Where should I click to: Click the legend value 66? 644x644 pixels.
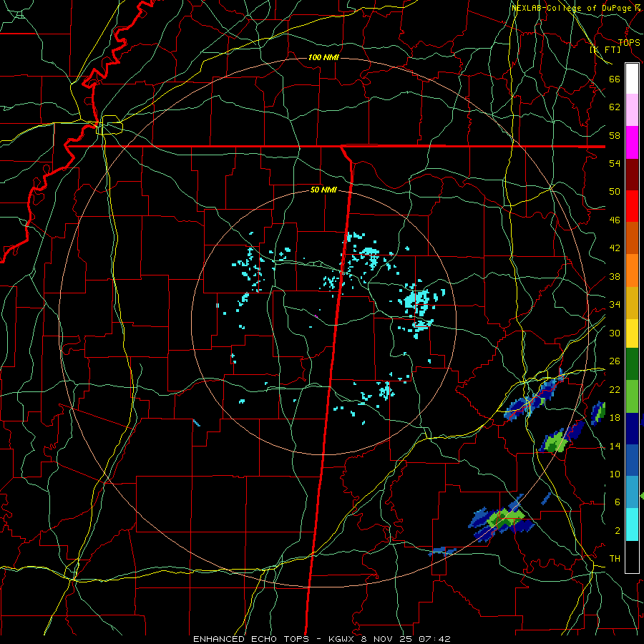pos(615,79)
